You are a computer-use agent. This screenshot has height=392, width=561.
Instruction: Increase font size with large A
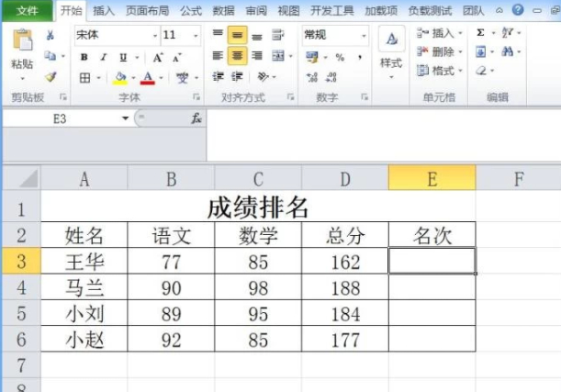pyautogui.click(x=158, y=57)
